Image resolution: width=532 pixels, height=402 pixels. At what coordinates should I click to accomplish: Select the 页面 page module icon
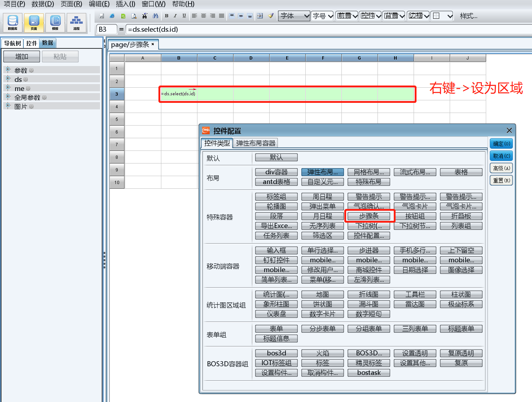point(34,22)
